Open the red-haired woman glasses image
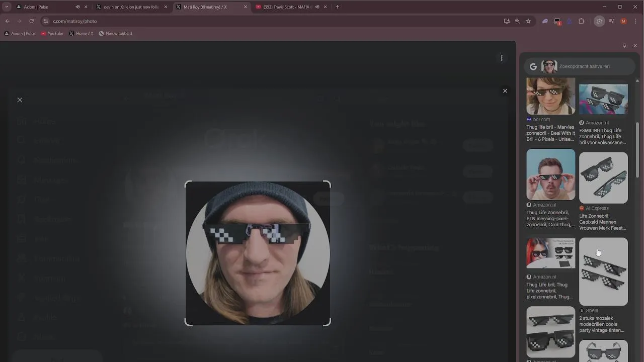Screen dimensions: 644x362 coord(551,253)
